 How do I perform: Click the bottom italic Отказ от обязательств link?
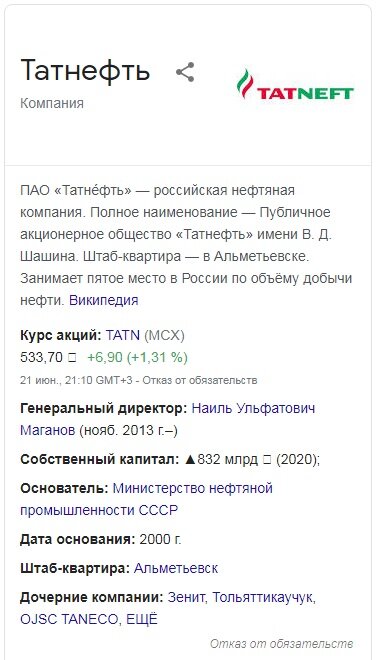pyautogui.click(x=281, y=644)
